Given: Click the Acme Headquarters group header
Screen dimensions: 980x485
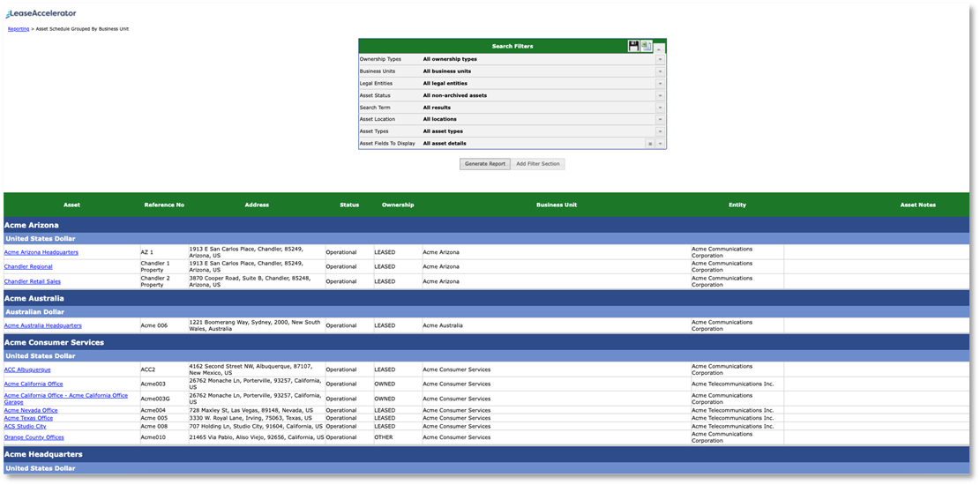Looking at the screenshot, I should (486, 454).
